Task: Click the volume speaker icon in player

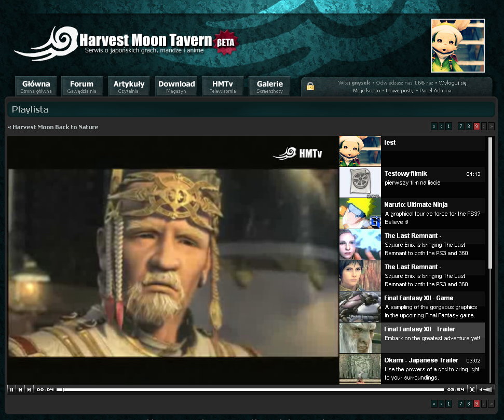Action: [x=481, y=389]
